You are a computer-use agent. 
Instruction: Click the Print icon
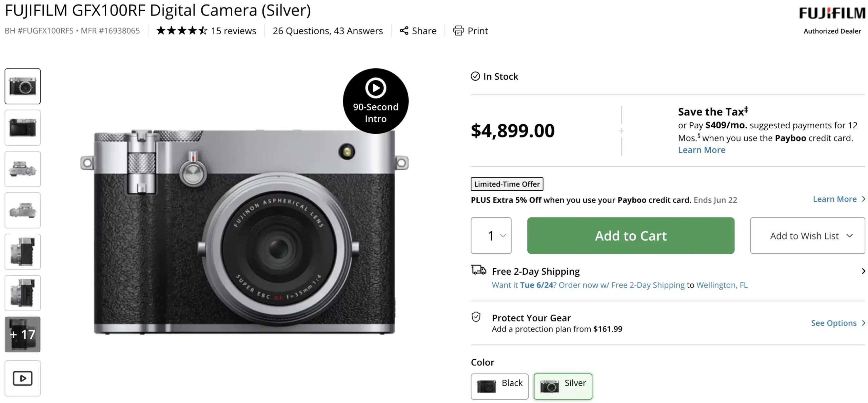(x=458, y=31)
